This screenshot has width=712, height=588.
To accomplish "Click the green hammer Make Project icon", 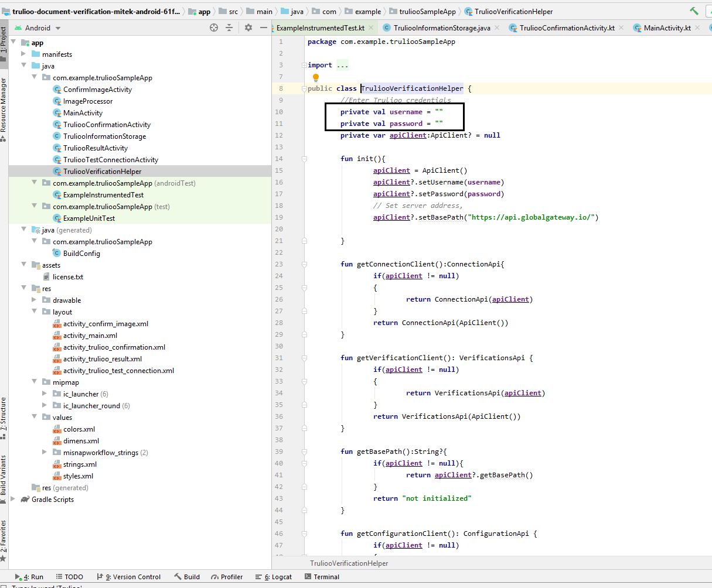I will [694, 11].
